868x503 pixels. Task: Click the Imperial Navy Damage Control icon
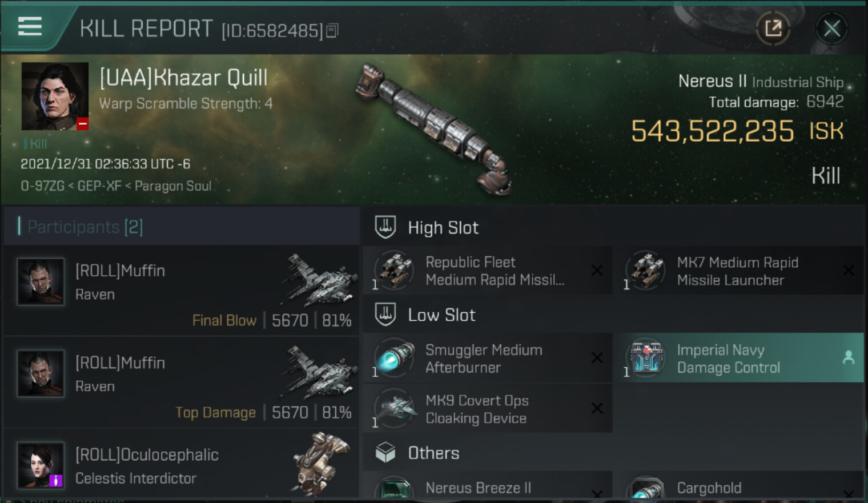pos(646,358)
